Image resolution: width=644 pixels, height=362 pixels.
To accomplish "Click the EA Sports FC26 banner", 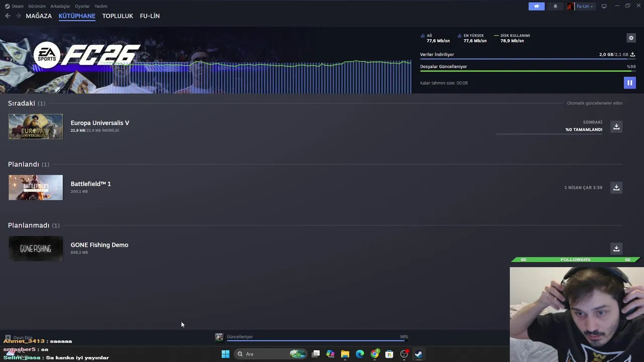I will [205, 60].
